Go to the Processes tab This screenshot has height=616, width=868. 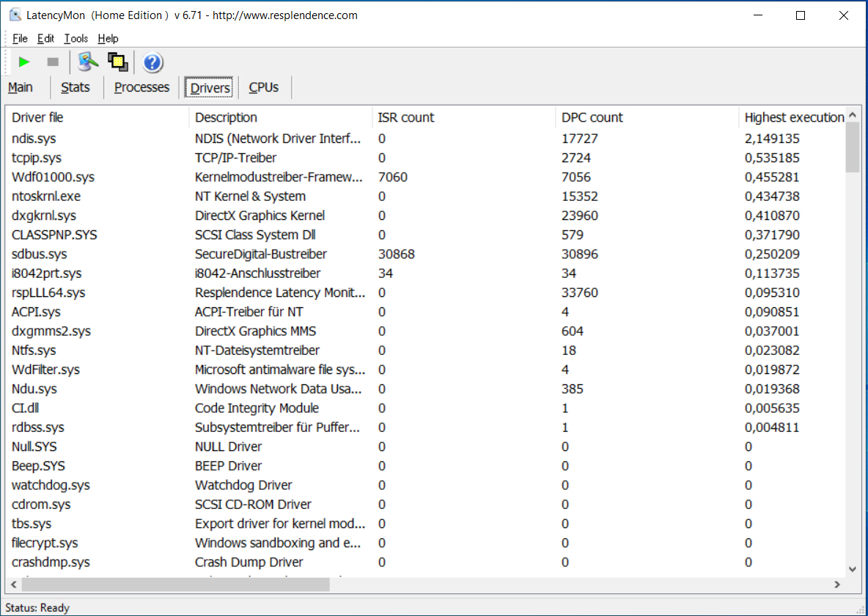(141, 87)
